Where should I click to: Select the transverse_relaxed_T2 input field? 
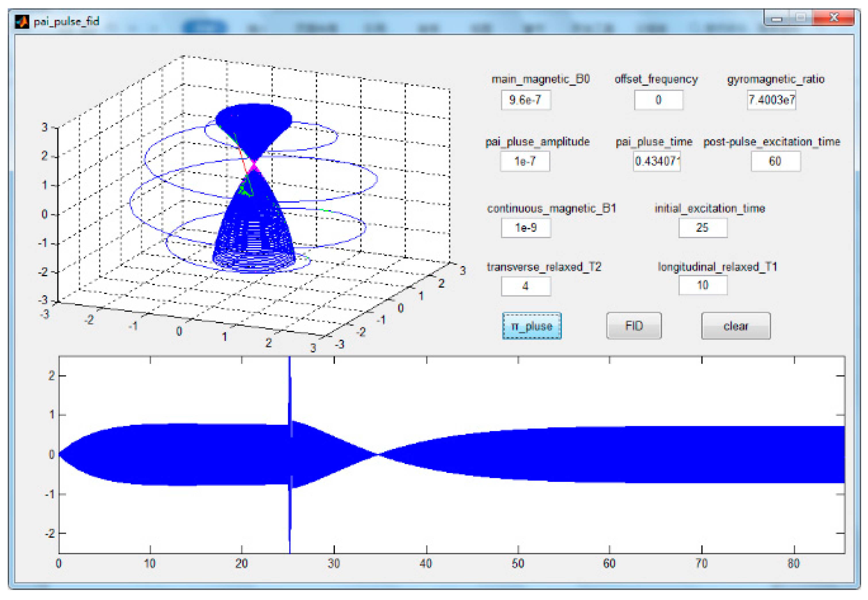click(526, 286)
